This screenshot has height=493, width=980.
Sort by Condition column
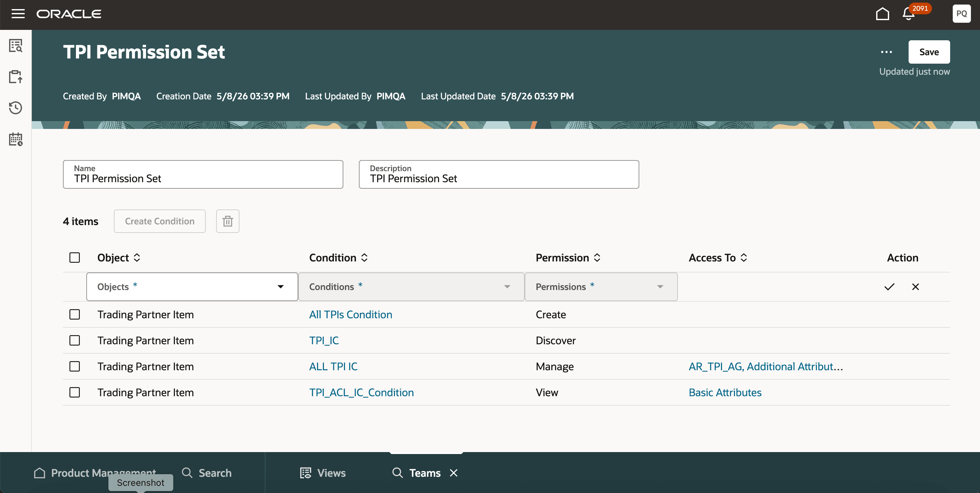pyautogui.click(x=364, y=258)
